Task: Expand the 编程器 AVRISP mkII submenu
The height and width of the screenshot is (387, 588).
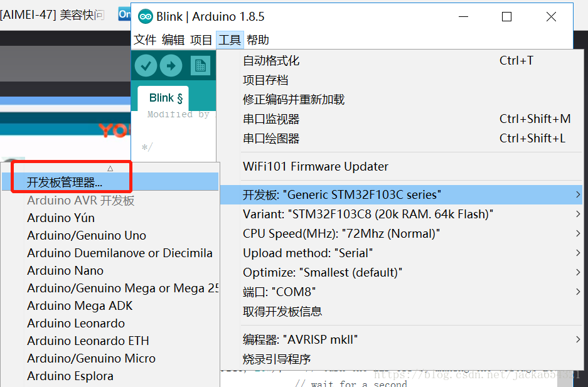Action: point(401,340)
